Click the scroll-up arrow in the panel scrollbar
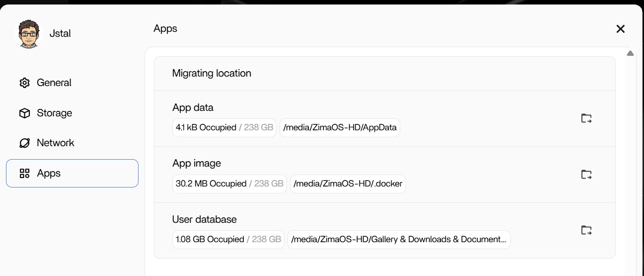The image size is (644, 276). (x=630, y=53)
